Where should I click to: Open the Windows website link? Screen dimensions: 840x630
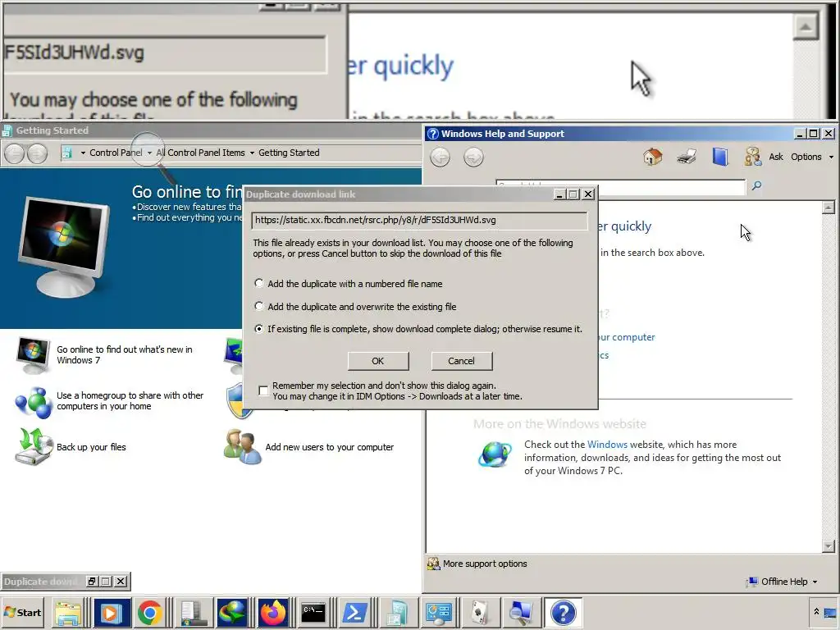click(x=608, y=445)
